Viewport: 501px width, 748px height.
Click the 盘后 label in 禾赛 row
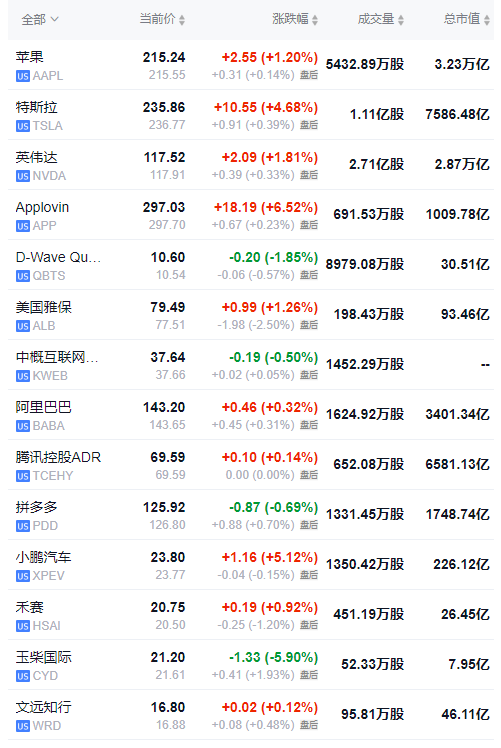[309, 625]
